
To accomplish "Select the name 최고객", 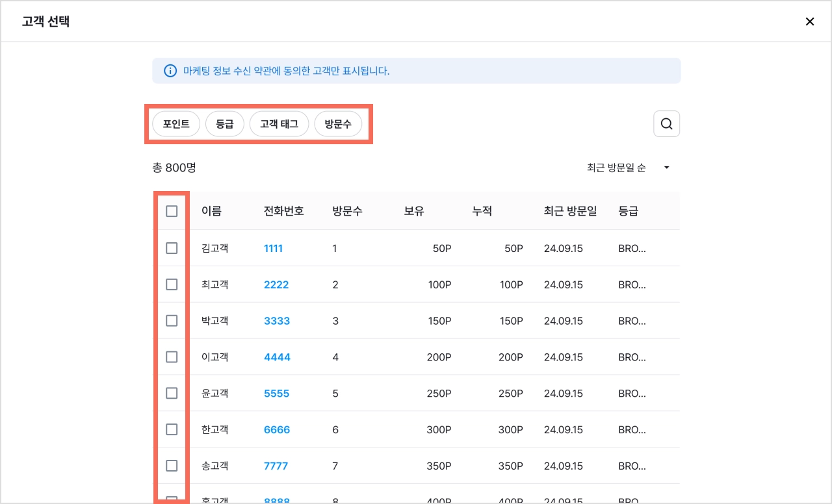I will coord(215,284).
